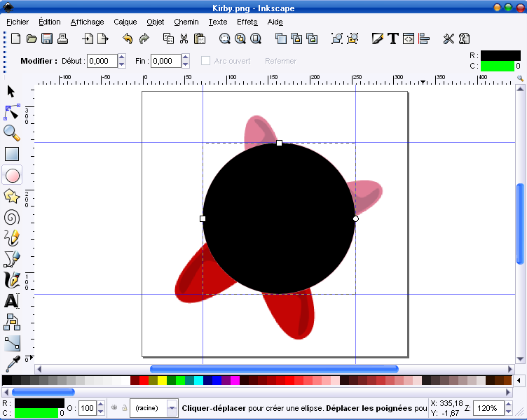The height and width of the screenshot is (420, 527).
Task: Increase the opacity O stepper
Action: 100,405
